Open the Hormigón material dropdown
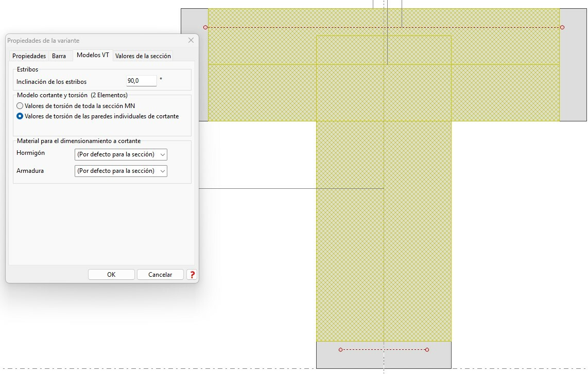 point(121,154)
